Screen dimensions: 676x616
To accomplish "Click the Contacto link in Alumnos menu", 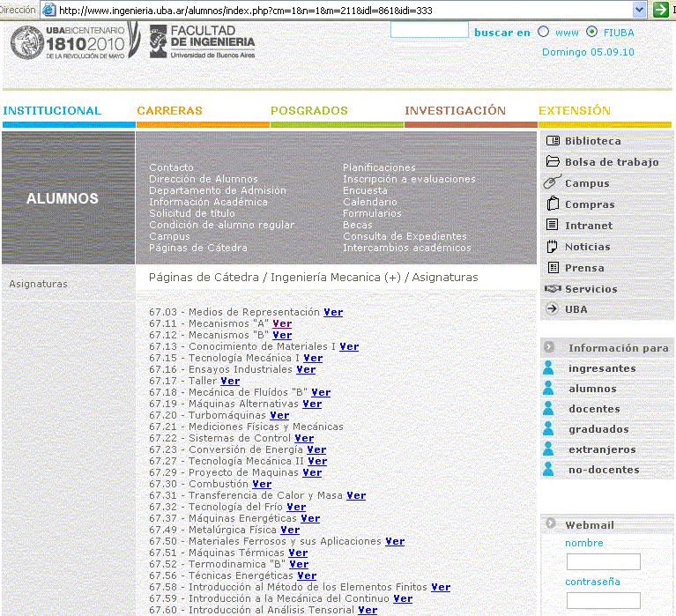I will coord(171,167).
